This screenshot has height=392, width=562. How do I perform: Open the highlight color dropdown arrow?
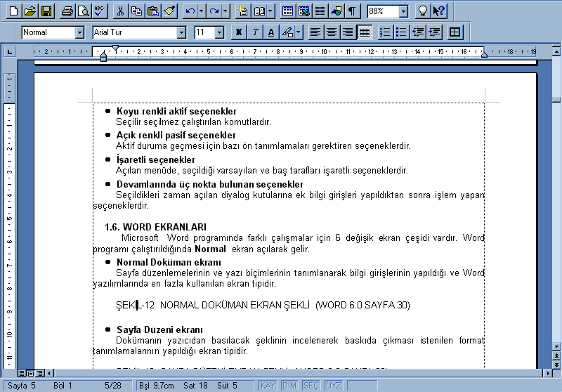click(299, 32)
